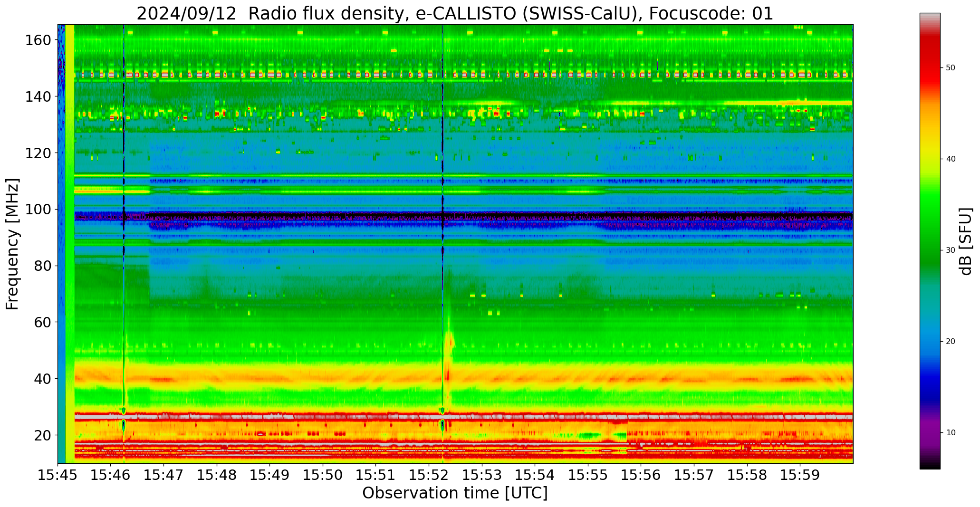The height and width of the screenshot is (507, 980).
Task: Click the 15:47 time tick label
Action: 164,475
